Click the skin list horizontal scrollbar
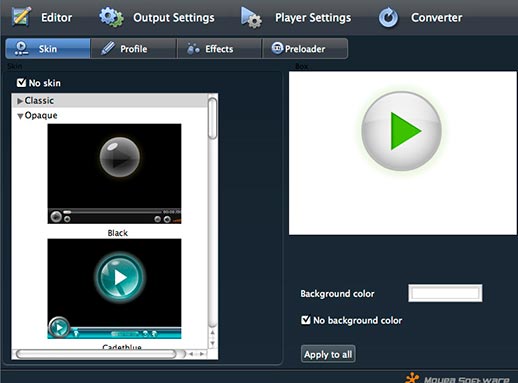This screenshot has width=518, height=383. pyautogui.click(x=96, y=354)
